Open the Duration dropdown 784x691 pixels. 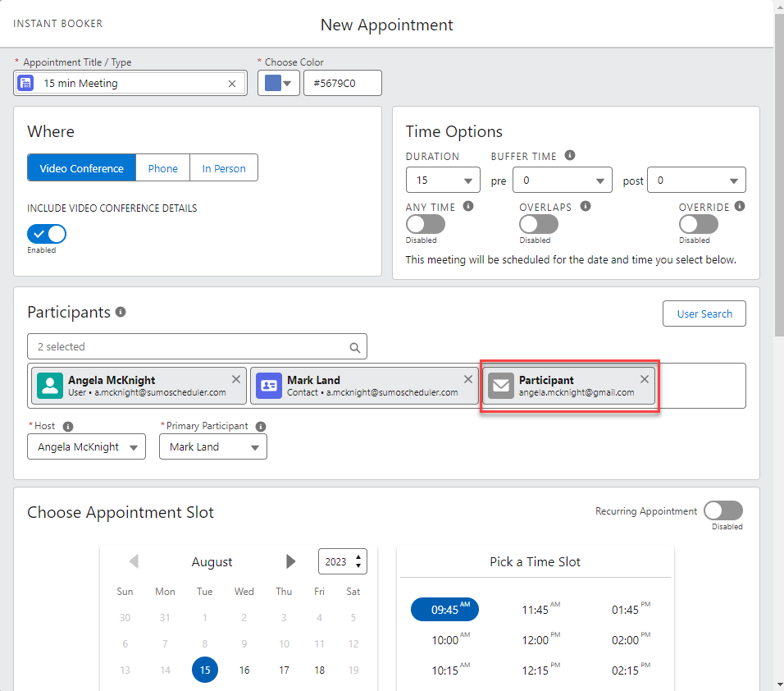coord(443,181)
